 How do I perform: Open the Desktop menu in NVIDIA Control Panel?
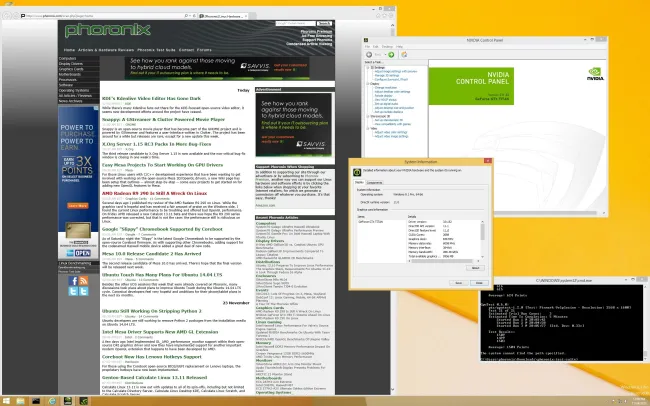pyautogui.click(x=387, y=46)
